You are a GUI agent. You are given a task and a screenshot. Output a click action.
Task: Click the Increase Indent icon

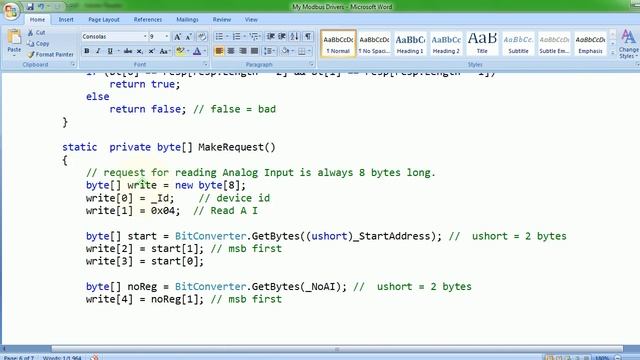(282, 37)
